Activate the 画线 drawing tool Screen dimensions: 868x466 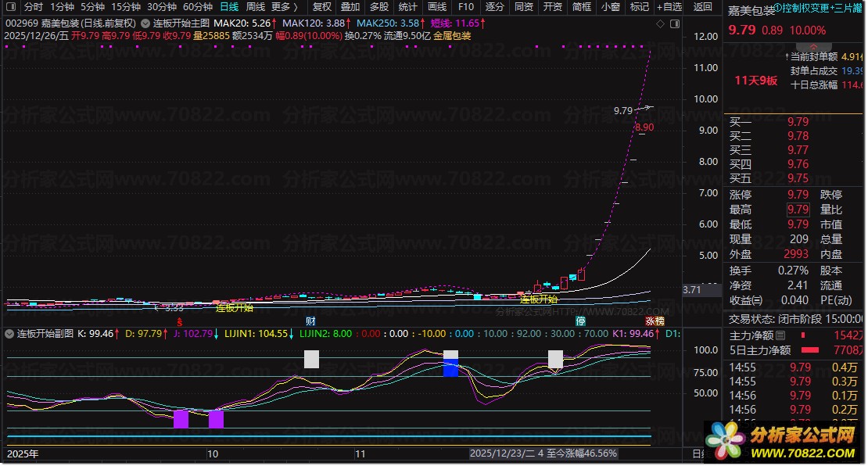tap(437, 6)
